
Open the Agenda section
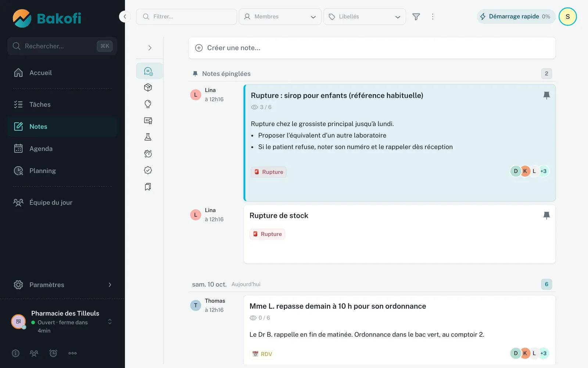62,149
